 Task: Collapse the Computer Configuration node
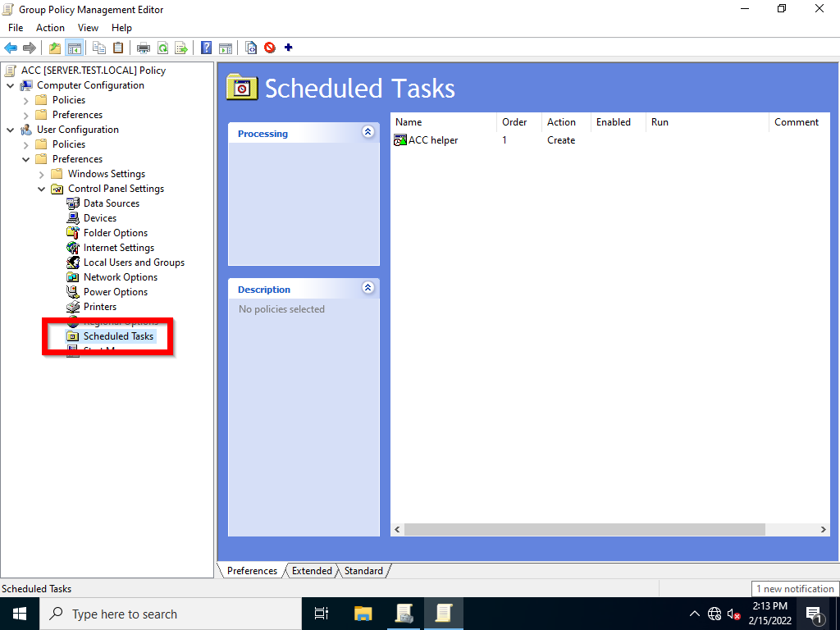tap(10, 85)
